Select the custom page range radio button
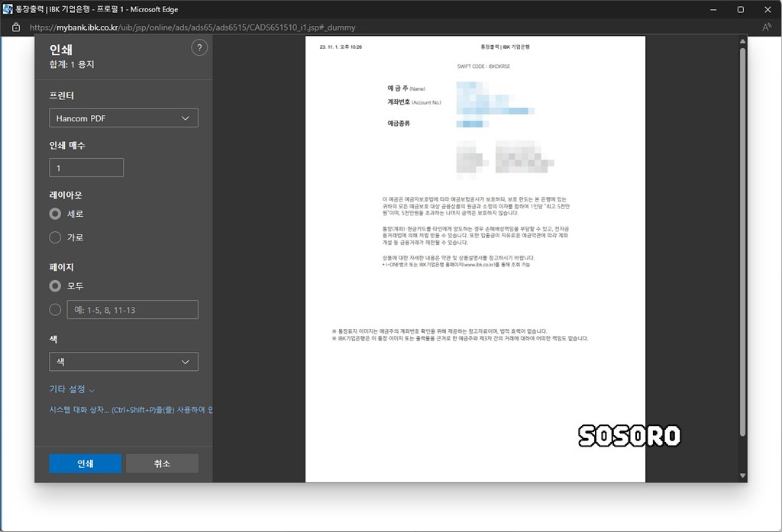The image size is (782, 532). coord(55,310)
